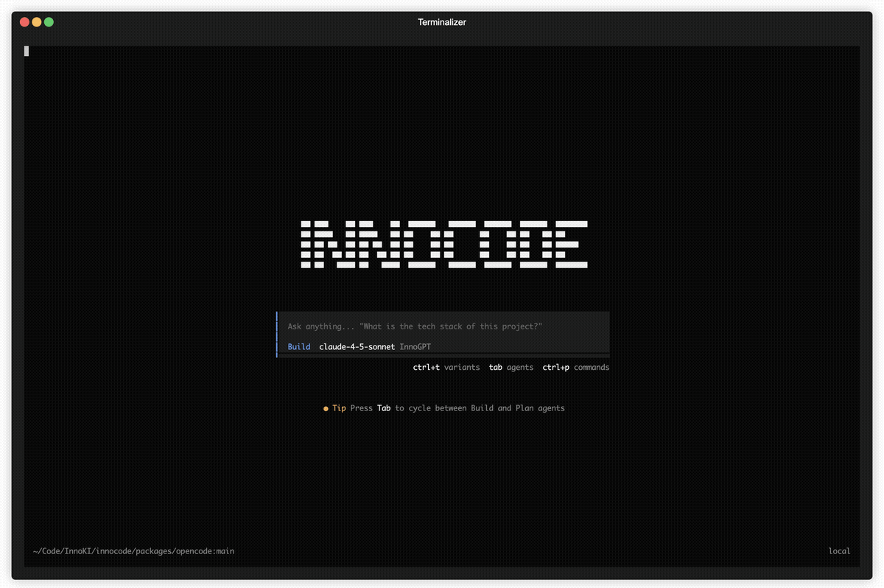Click the blue accent bar beside the prompt

click(277, 333)
